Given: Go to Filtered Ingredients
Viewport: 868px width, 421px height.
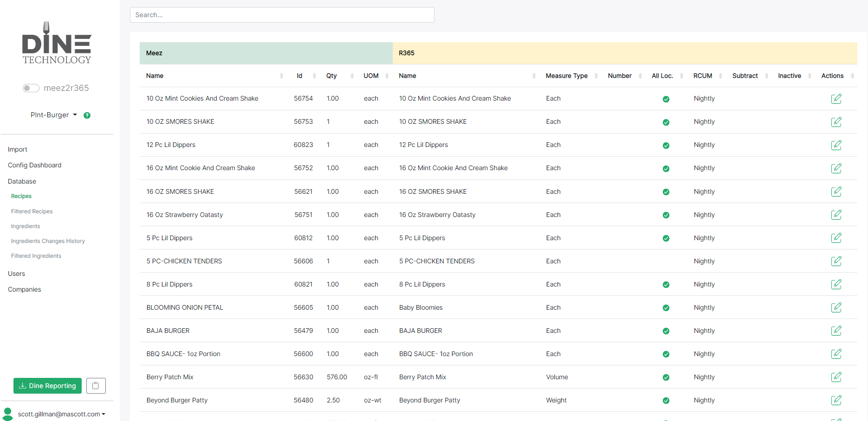Looking at the screenshot, I should tap(36, 256).
